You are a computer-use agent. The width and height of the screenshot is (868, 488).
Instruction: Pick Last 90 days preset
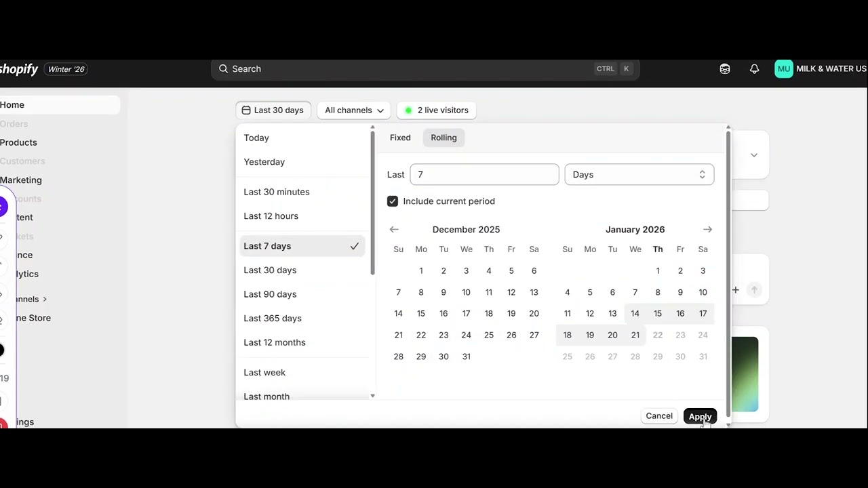point(302,294)
